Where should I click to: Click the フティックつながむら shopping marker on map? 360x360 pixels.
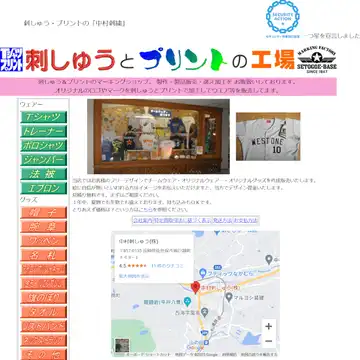203,273
